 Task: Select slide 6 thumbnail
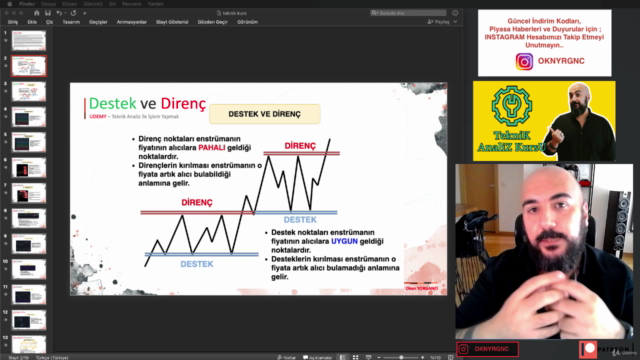click(29, 168)
